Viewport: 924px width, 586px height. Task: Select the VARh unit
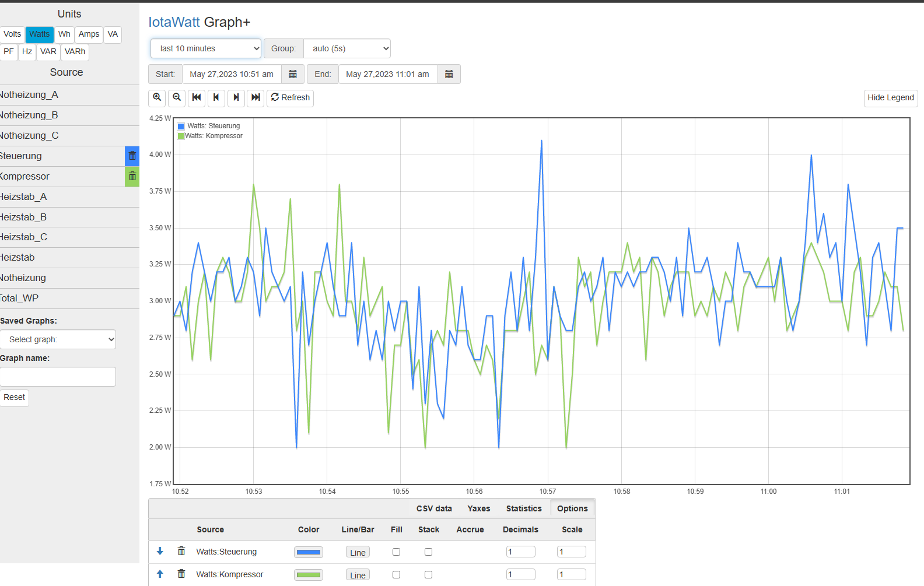(x=75, y=52)
